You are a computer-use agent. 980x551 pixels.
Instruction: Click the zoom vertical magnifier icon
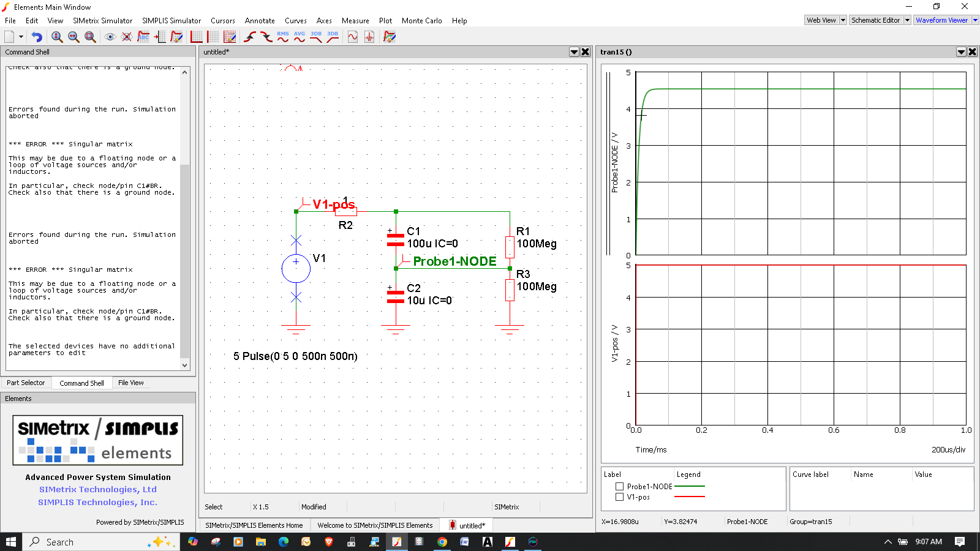point(57,37)
